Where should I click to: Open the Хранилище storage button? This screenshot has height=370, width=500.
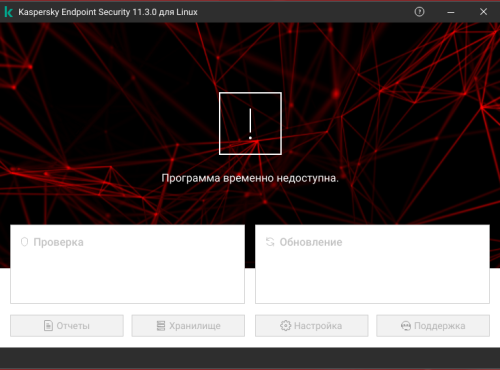pyautogui.click(x=188, y=326)
